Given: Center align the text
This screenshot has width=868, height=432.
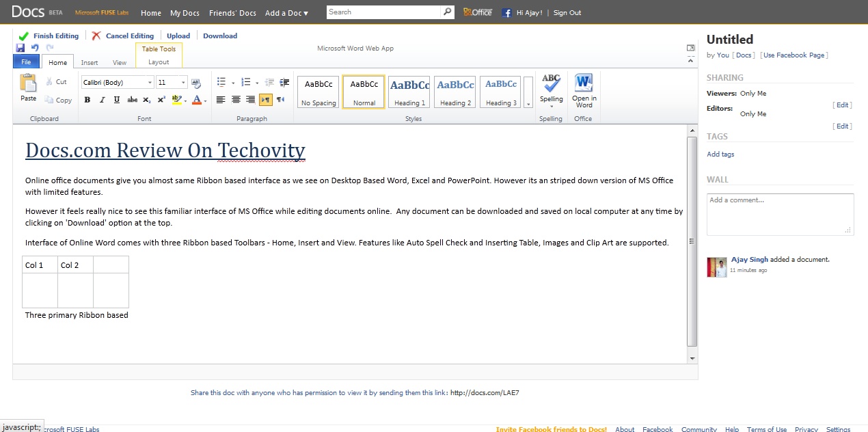Looking at the screenshot, I should [236, 100].
